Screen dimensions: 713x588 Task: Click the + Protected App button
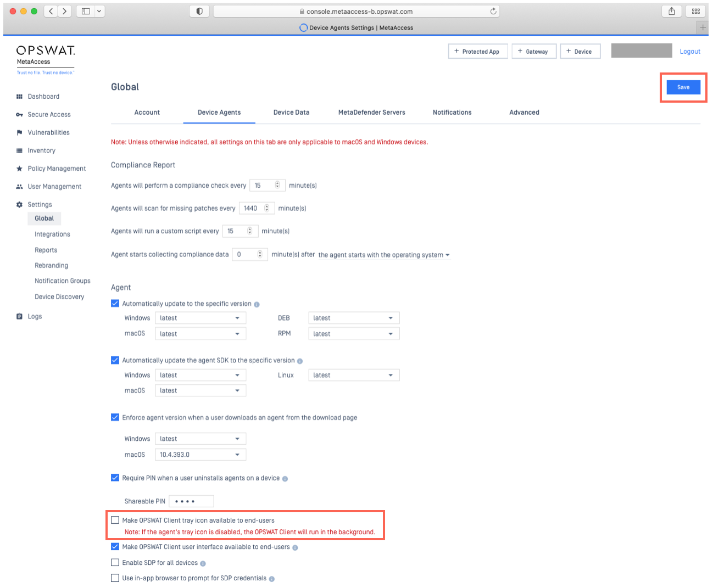pos(478,51)
